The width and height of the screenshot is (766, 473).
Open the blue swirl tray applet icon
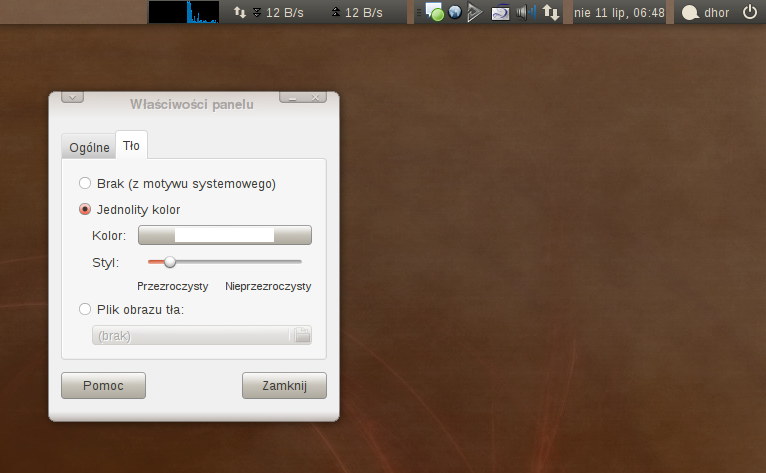pos(500,13)
